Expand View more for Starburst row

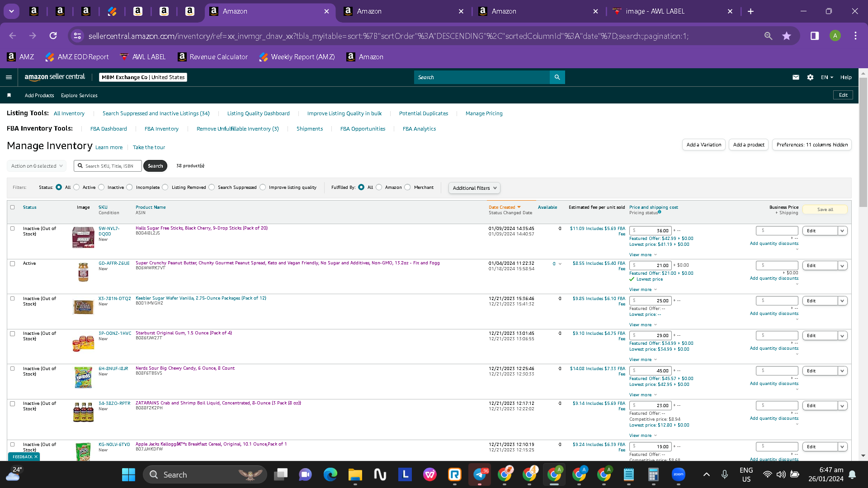tap(643, 360)
